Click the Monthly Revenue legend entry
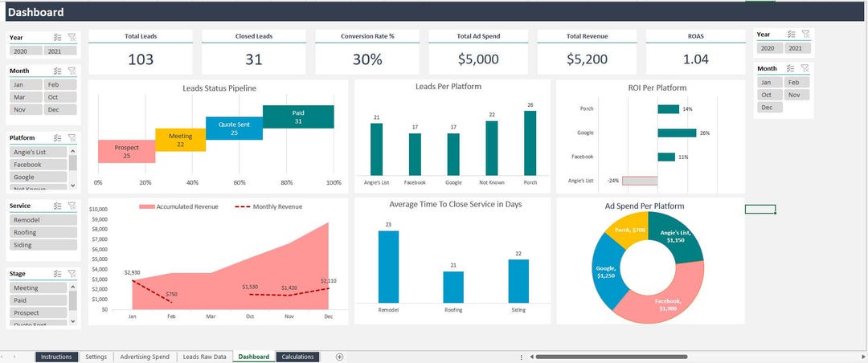The image size is (868, 363). [269, 206]
